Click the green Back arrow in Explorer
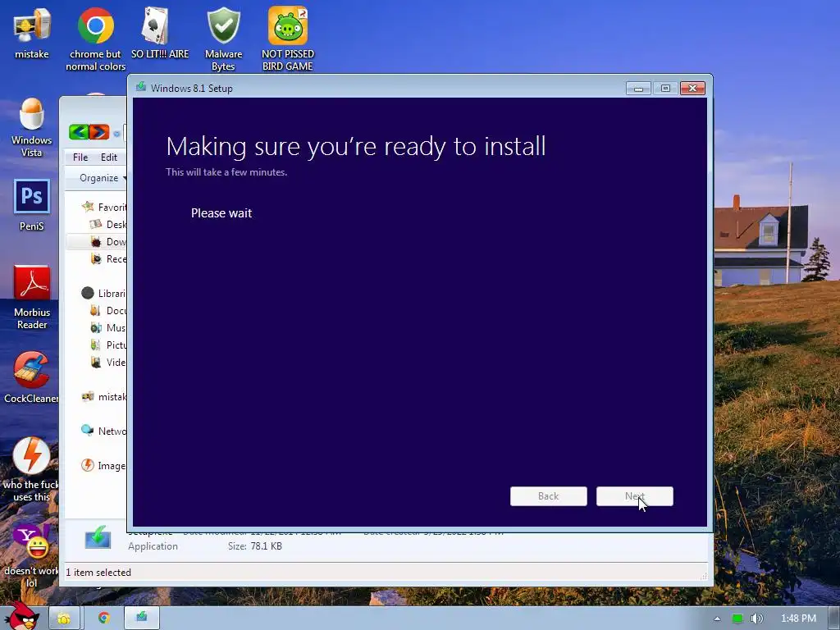The width and height of the screenshot is (840, 630). (79, 132)
